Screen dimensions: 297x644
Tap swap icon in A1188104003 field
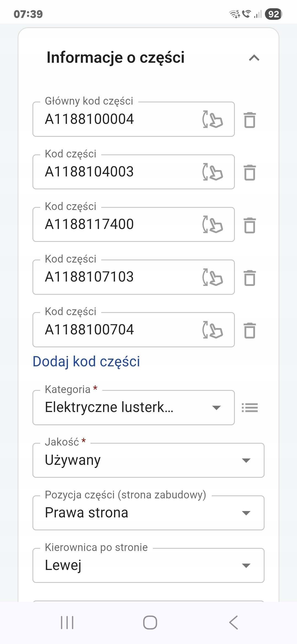212,172
